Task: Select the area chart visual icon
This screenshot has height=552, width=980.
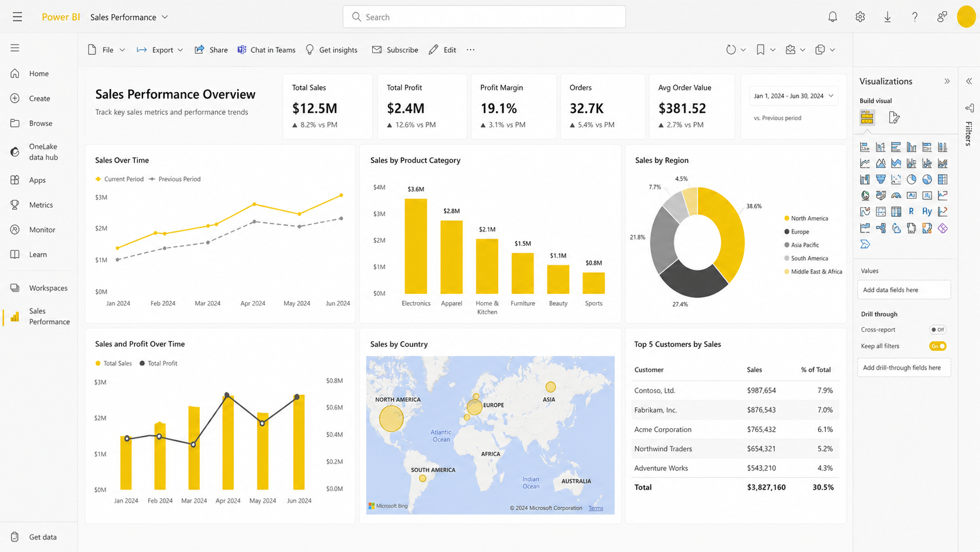Action: pyautogui.click(x=880, y=163)
